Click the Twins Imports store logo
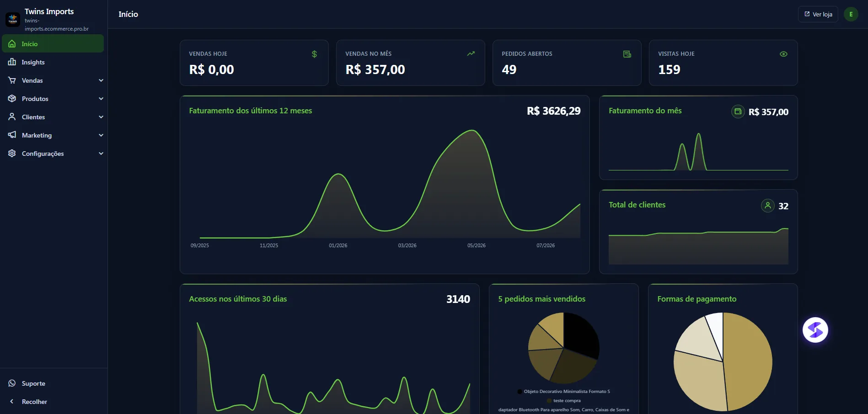Image resolution: width=868 pixels, height=414 pixels. (13, 20)
